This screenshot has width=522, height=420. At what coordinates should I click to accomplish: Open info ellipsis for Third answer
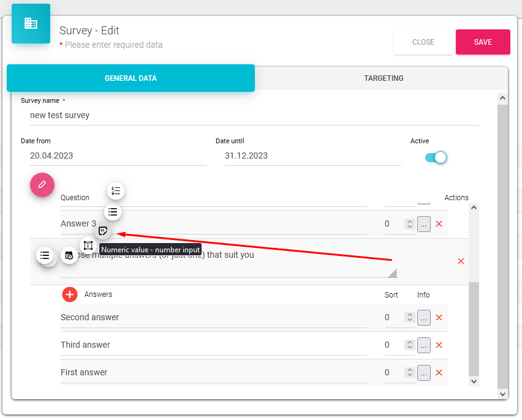(x=424, y=345)
